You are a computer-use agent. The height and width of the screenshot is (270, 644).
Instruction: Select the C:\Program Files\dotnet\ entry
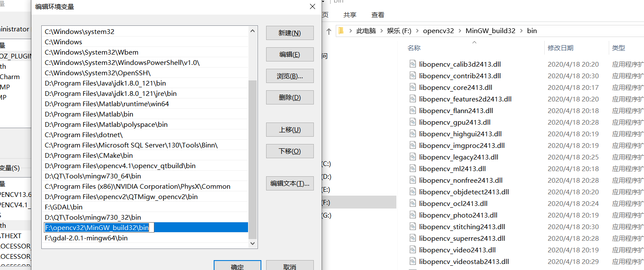point(146,135)
